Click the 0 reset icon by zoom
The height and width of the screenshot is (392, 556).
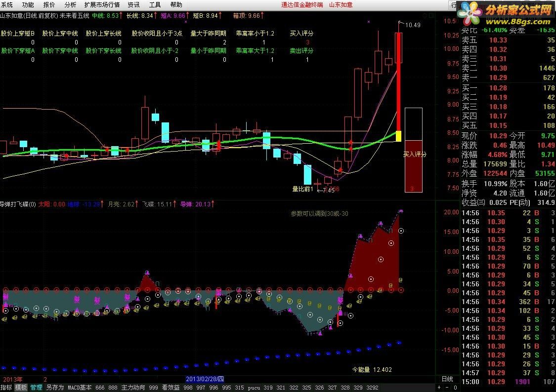tap(455, 388)
